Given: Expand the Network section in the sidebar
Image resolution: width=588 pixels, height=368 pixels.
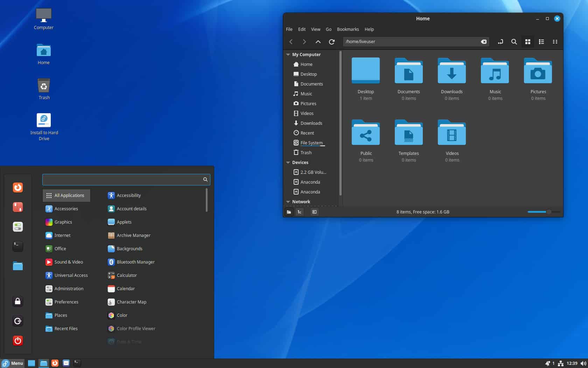Looking at the screenshot, I should click(x=288, y=202).
